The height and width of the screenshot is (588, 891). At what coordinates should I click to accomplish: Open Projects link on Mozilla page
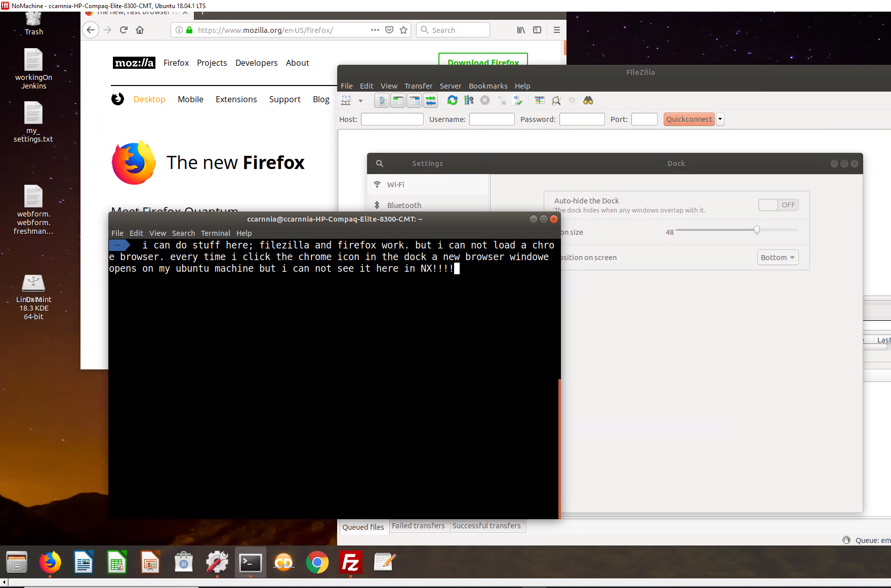[212, 63]
